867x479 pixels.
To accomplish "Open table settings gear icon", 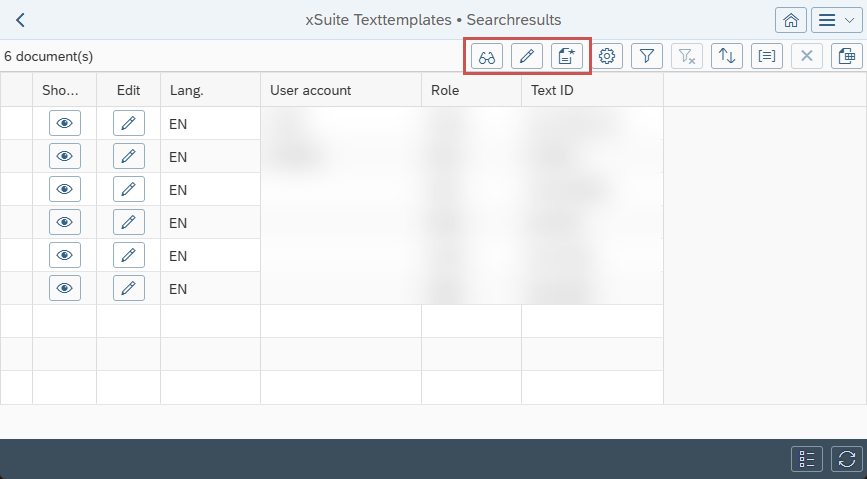I will pyautogui.click(x=607, y=56).
